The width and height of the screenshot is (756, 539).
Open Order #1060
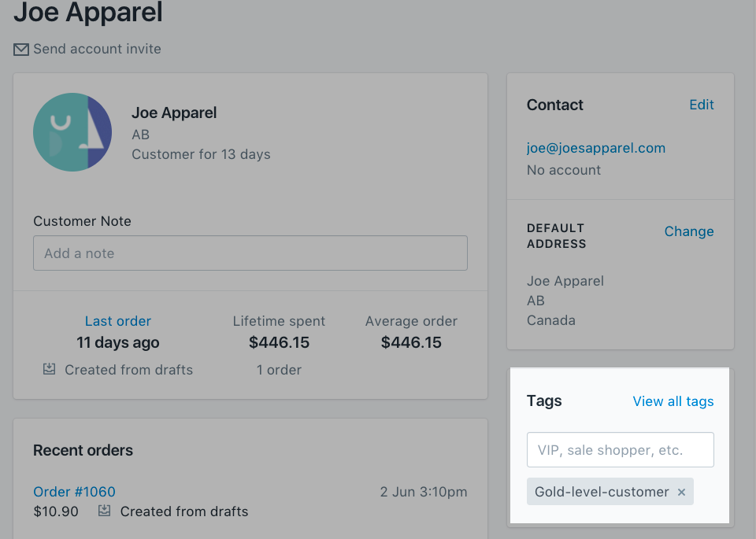point(74,491)
